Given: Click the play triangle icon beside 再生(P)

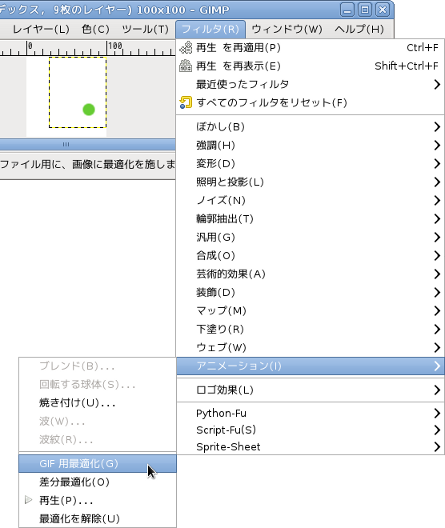Looking at the screenshot, I should click(x=29, y=500).
